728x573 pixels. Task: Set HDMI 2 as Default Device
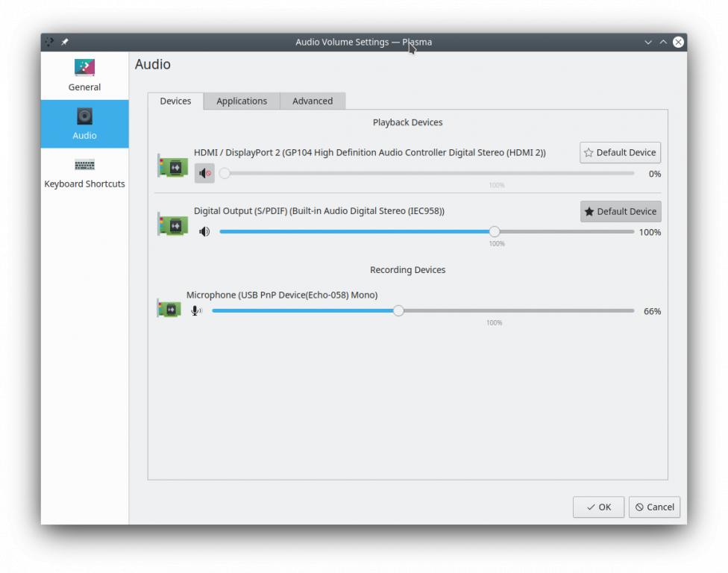[620, 152]
